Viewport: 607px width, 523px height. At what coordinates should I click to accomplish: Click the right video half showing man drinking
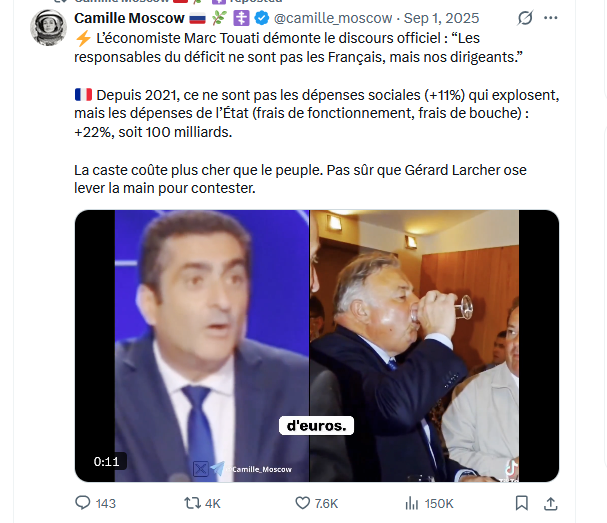tap(414, 346)
